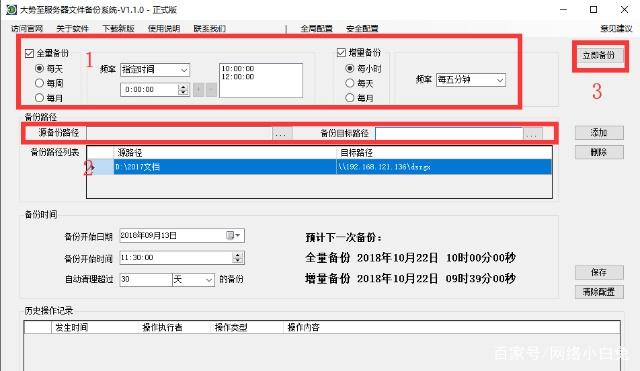Click the 保存 button

coord(599,272)
